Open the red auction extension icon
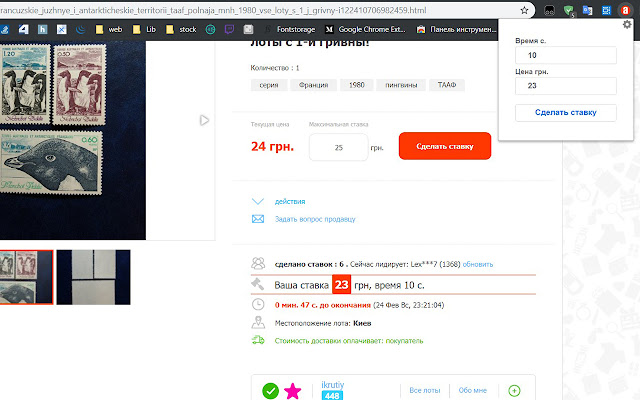Screen dimensions: 640x400 [x=625, y=11]
